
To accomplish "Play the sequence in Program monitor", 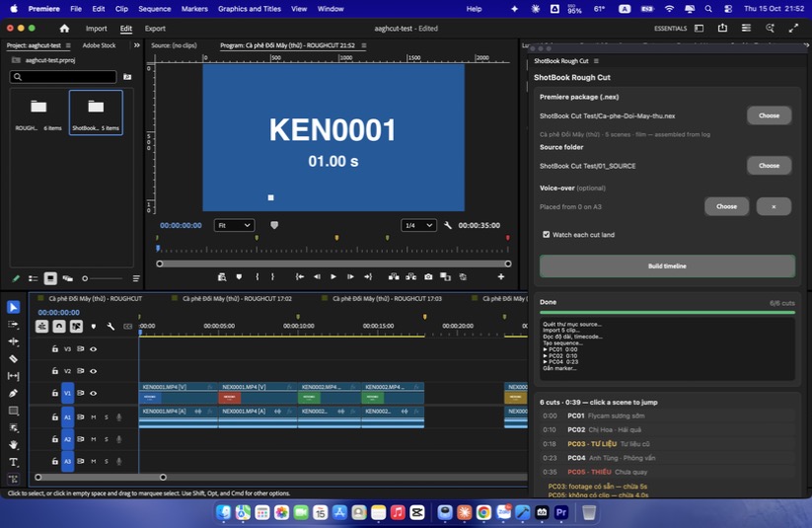I will 333,277.
